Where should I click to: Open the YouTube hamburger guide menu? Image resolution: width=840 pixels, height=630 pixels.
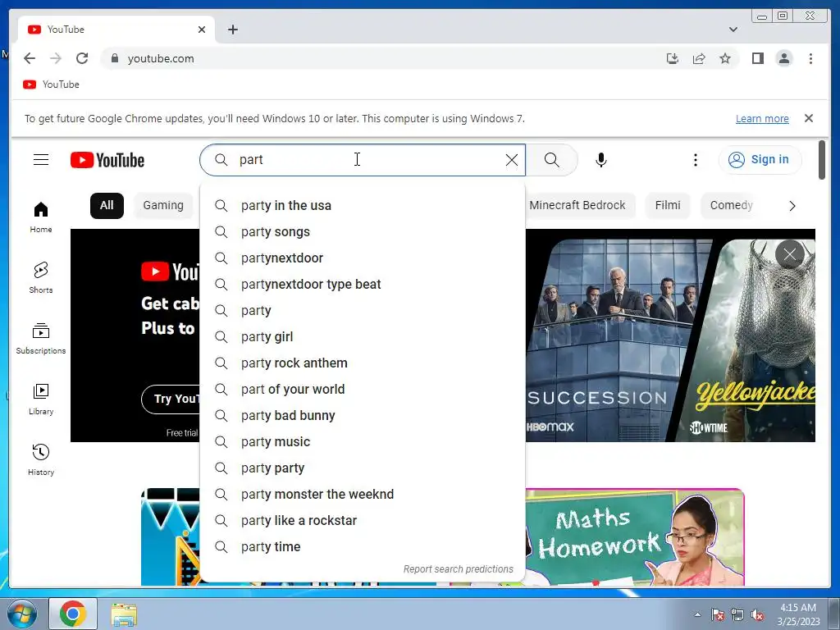click(41, 160)
